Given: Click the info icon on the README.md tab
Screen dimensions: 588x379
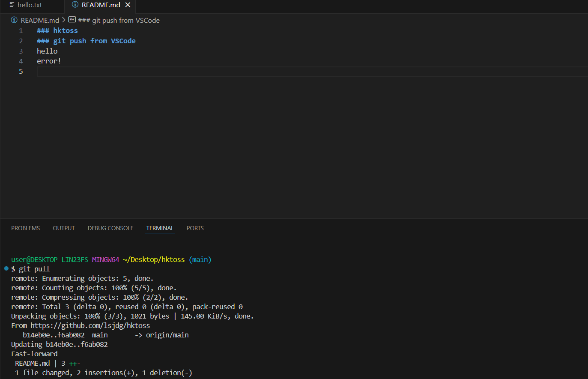Looking at the screenshot, I should coord(75,5).
